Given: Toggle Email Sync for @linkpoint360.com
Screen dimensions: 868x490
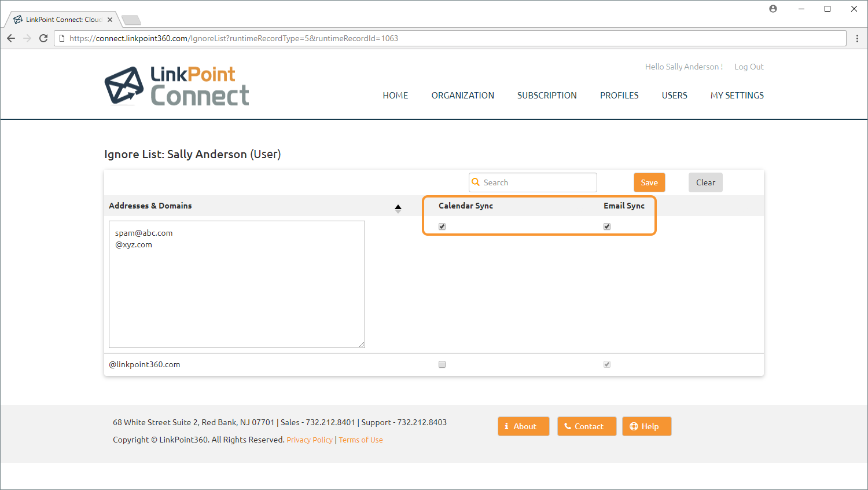Looking at the screenshot, I should pyautogui.click(x=607, y=364).
